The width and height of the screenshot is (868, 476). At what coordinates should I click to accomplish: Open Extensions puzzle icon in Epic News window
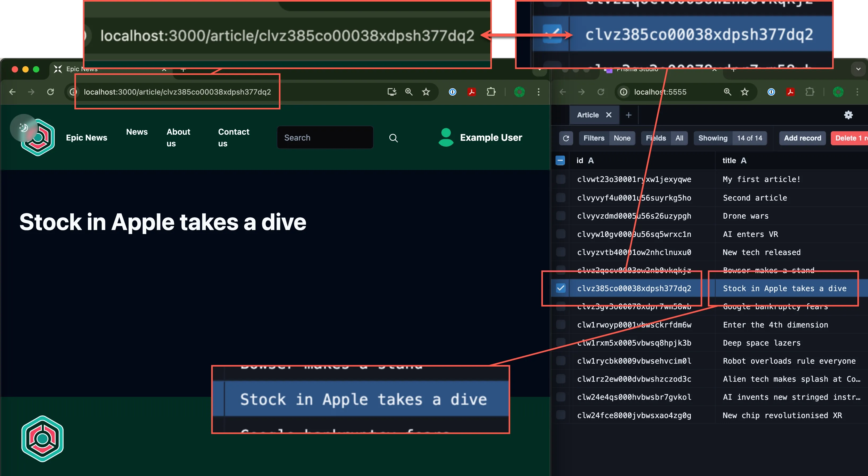[491, 92]
